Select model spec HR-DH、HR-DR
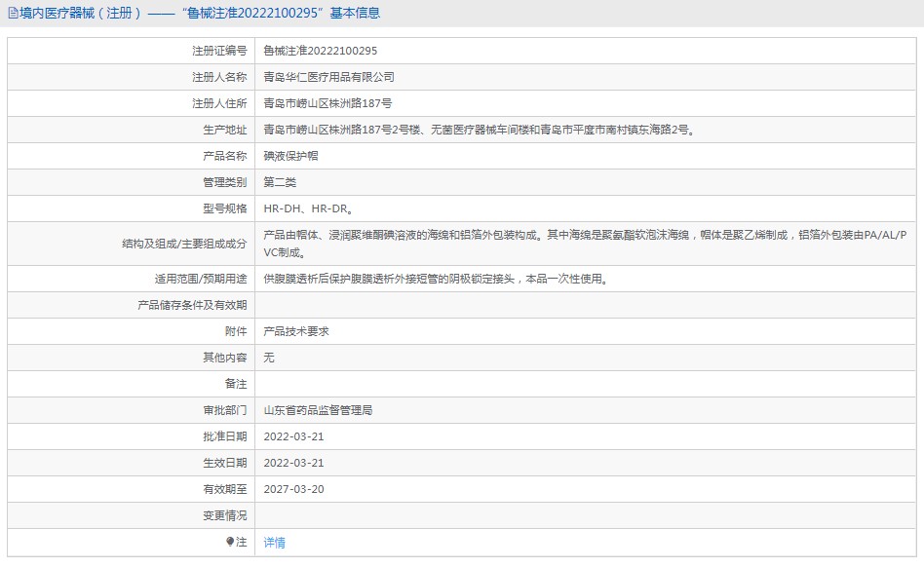This screenshot has width=924, height=567. point(308,208)
